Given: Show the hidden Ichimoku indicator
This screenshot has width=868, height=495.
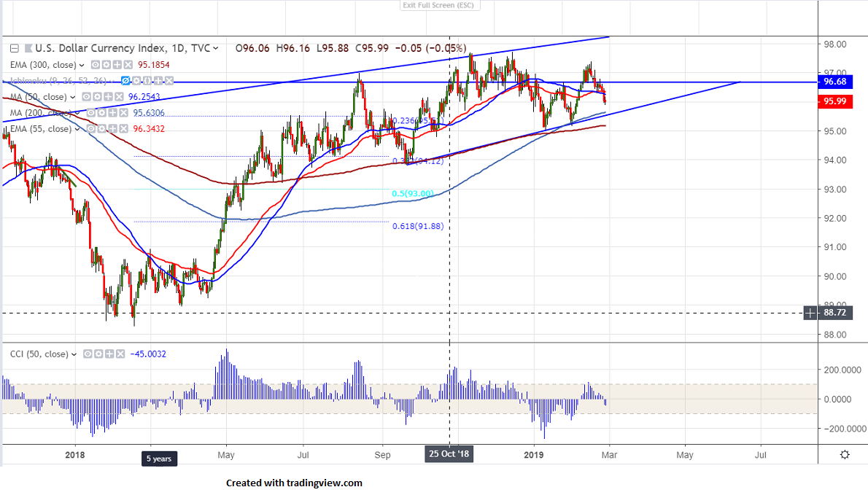Looking at the screenshot, I should tap(125, 81).
